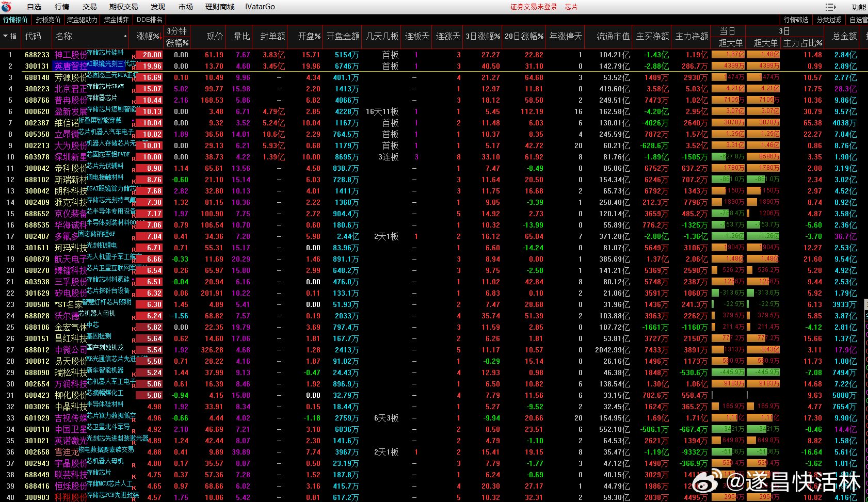Click the red app logo icon
This screenshot has height=502, width=868.
tap(6, 7)
